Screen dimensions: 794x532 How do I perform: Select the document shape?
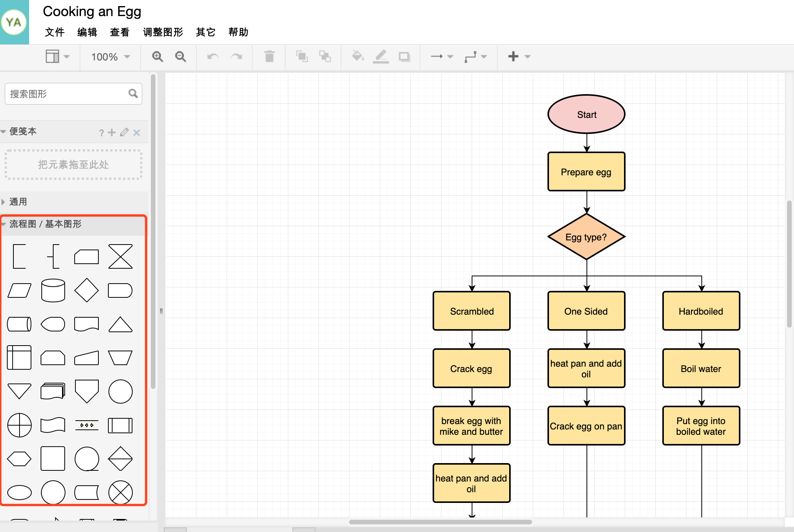tap(87, 324)
